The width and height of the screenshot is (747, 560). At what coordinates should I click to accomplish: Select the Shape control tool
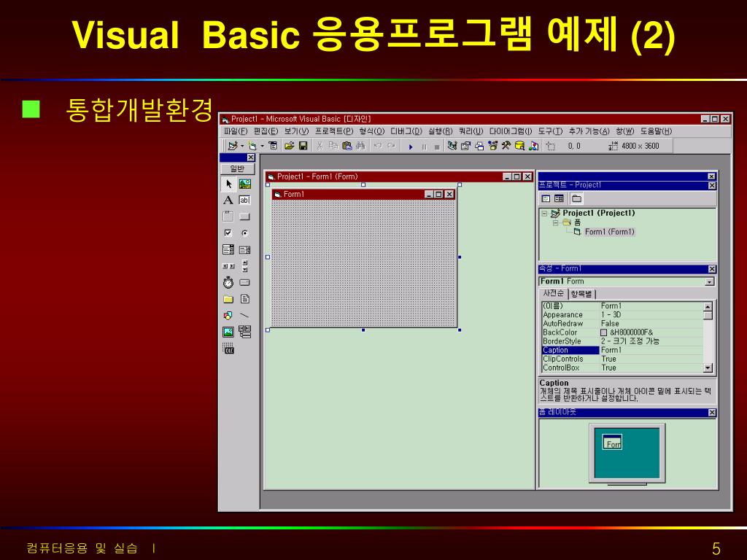point(228,315)
